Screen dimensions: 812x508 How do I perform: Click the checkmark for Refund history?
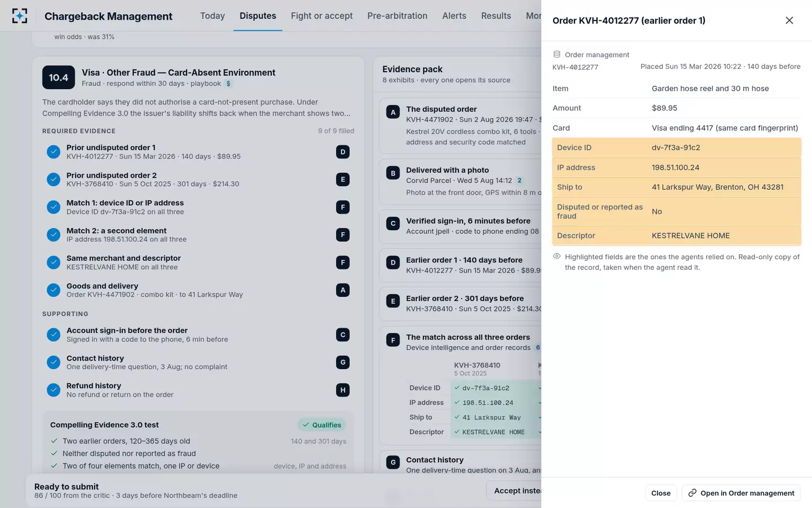point(54,390)
